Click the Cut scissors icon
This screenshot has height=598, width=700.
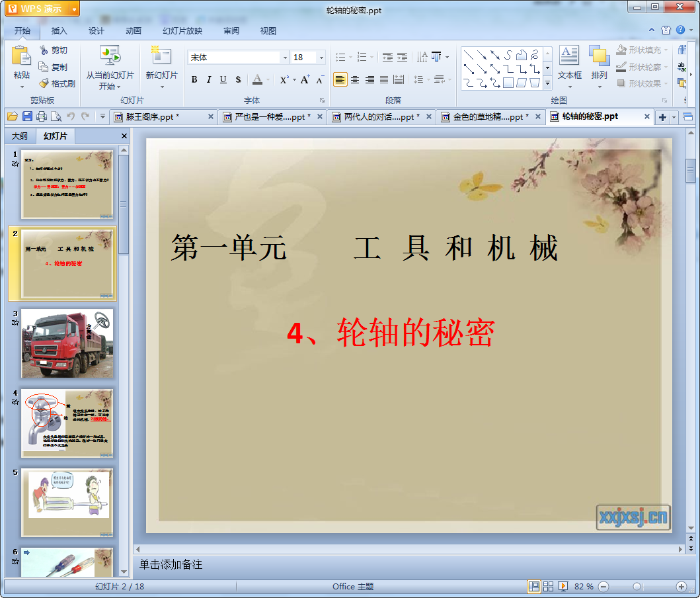tap(44, 50)
